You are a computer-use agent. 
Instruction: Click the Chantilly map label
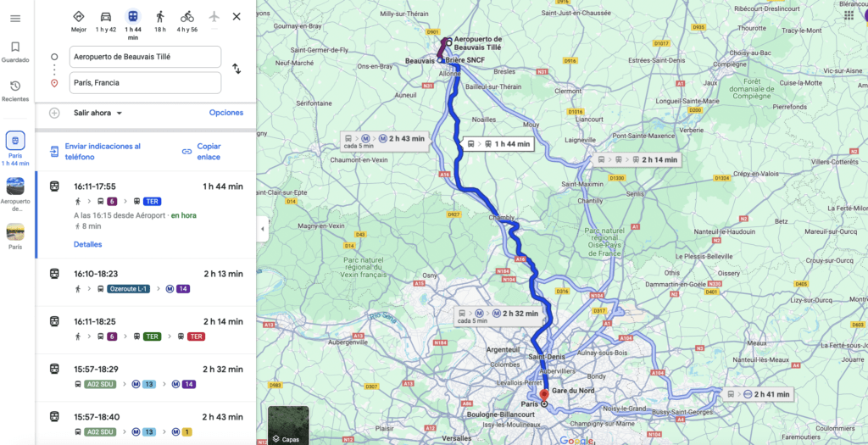(590, 200)
